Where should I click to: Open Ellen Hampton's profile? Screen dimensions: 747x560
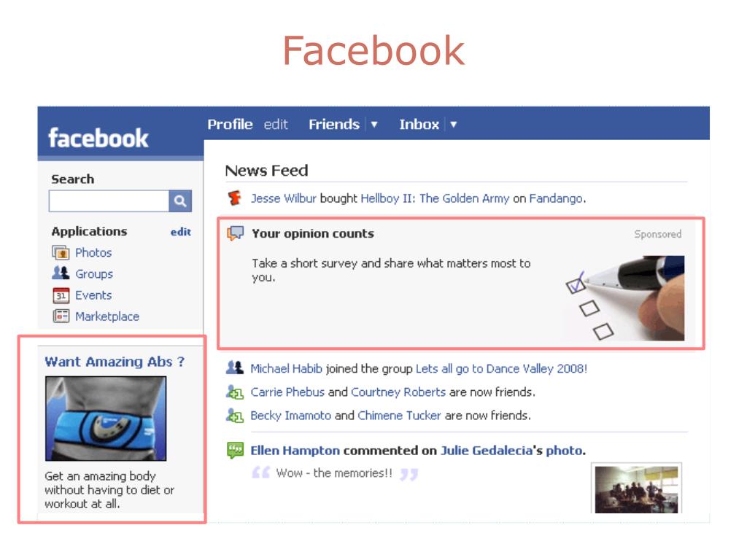click(x=295, y=451)
